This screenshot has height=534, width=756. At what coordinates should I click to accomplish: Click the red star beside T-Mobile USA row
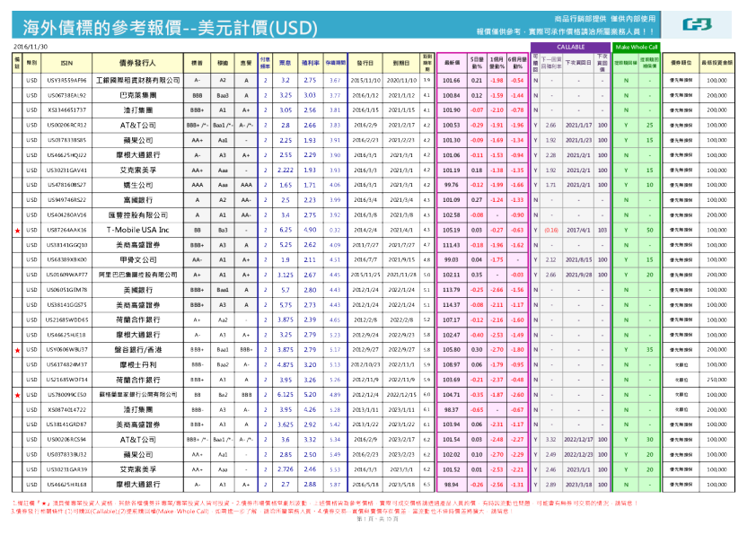pyautogui.click(x=18, y=231)
